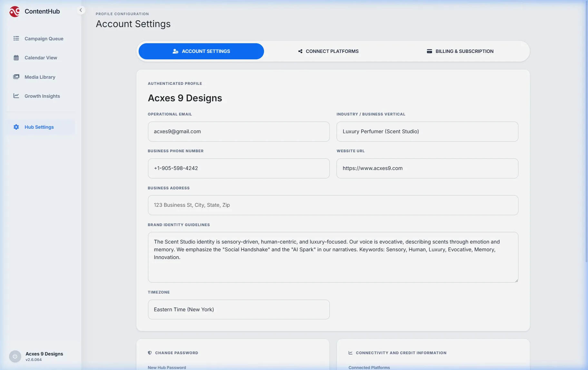
Task: Select the Hub Settings gear icon
Action: pyautogui.click(x=16, y=127)
